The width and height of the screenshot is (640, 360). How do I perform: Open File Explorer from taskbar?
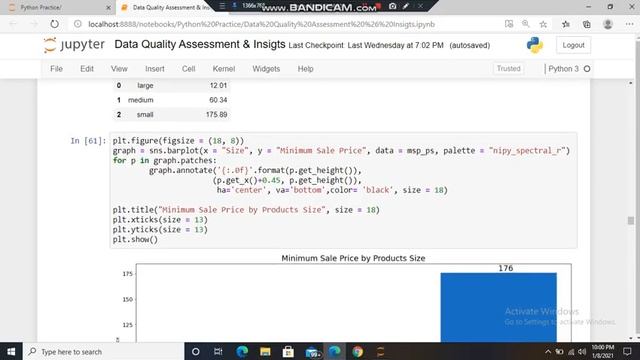click(265, 351)
